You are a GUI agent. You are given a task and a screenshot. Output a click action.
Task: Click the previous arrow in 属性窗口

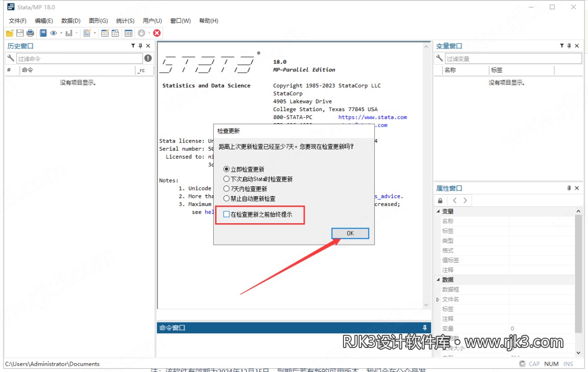pos(455,200)
